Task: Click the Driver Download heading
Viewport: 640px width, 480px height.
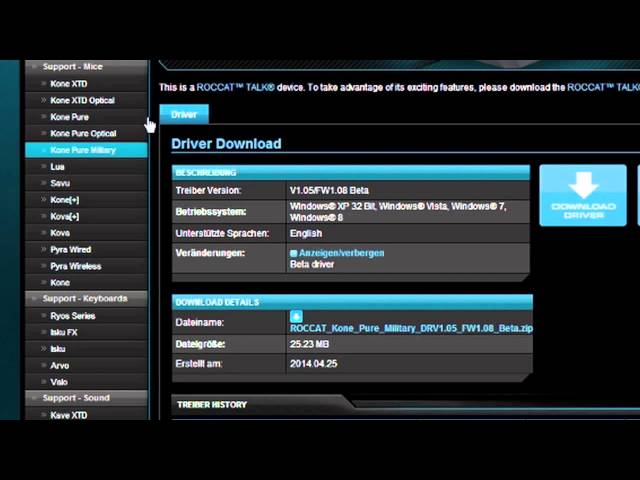Action: pos(226,144)
